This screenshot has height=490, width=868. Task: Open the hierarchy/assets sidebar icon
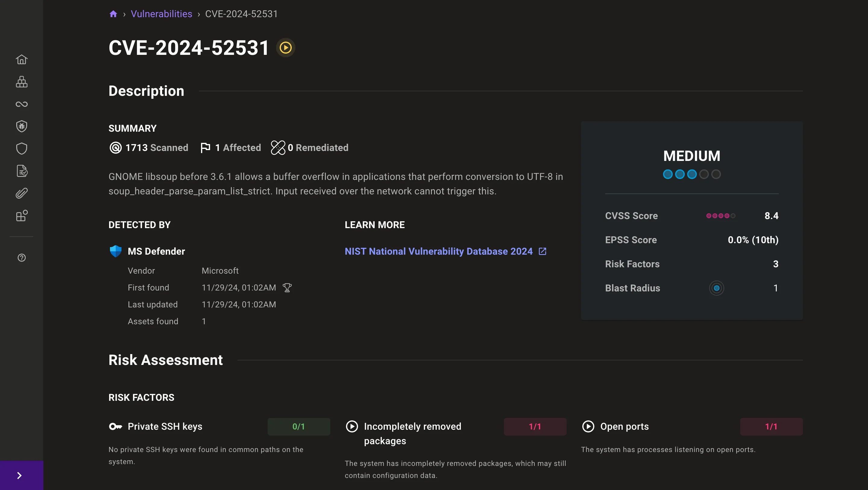pyautogui.click(x=22, y=82)
